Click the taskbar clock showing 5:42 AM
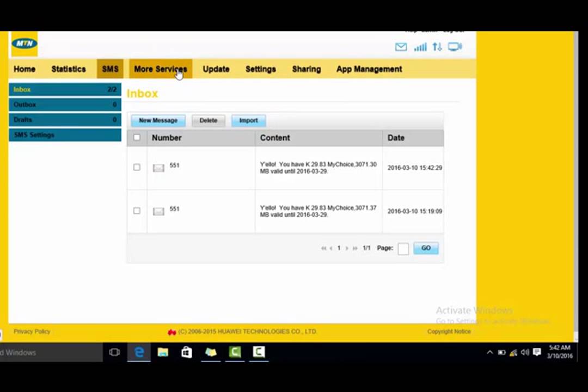Image resolution: width=588 pixels, height=392 pixels. click(560, 352)
